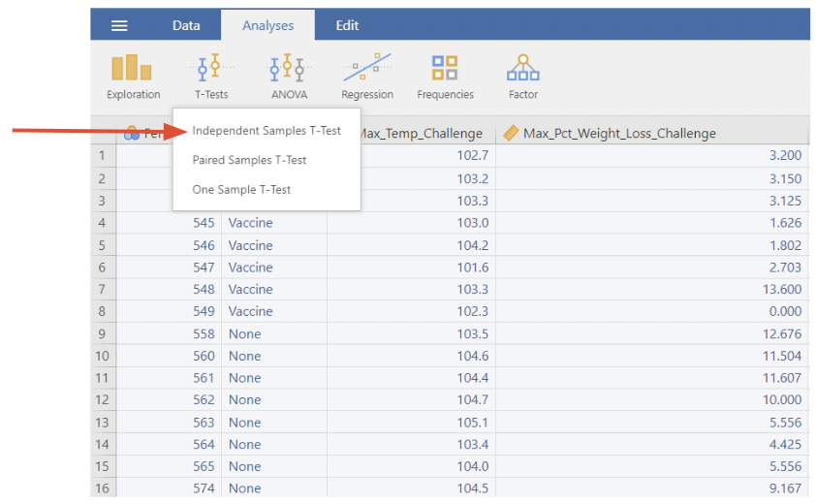
Task: Choose Independent Samples T-Test
Action: click(267, 131)
